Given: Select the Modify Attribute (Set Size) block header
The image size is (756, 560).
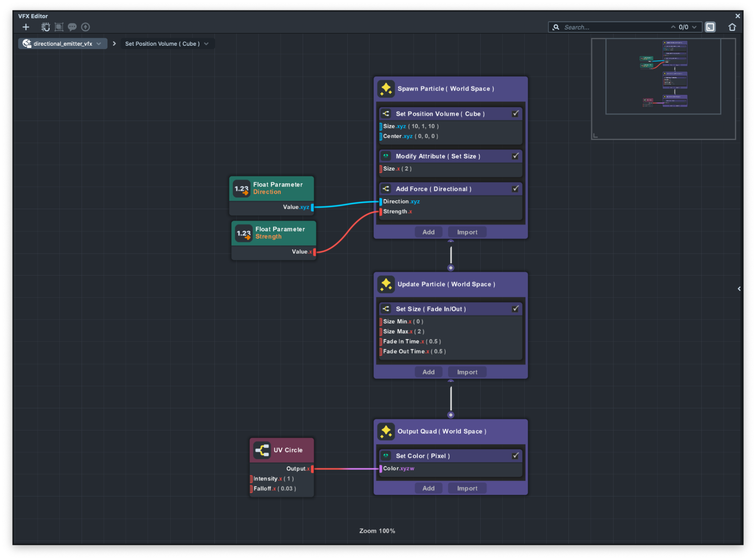Looking at the screenshot, I should coord(438,156).
